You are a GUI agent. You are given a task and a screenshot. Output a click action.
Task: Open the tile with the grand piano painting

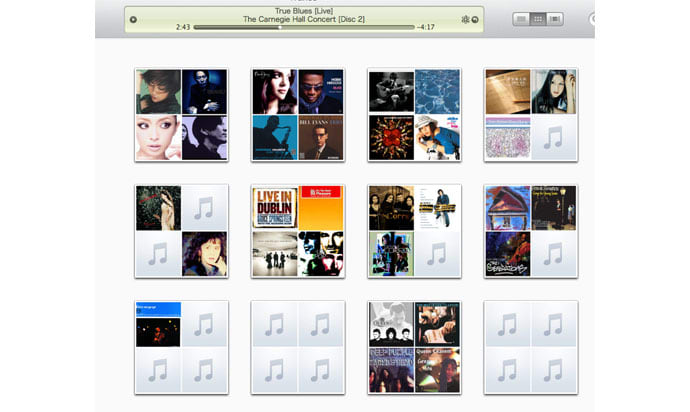coord(531,231)
